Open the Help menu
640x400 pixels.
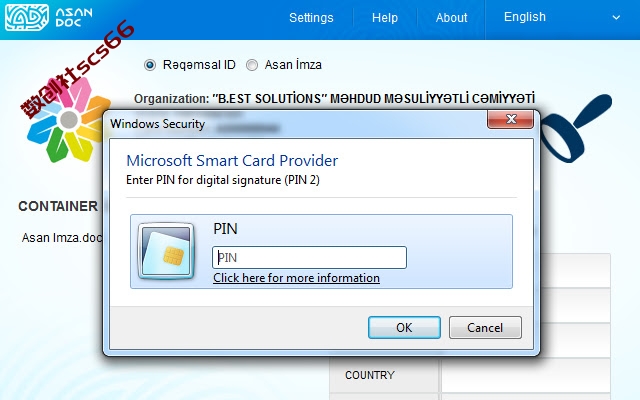tap(384, 18)
